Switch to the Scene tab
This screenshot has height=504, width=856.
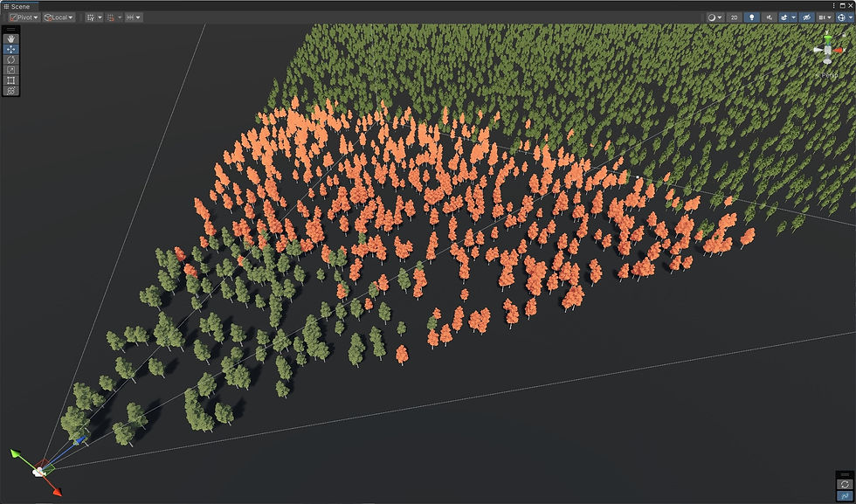(19, 6)
